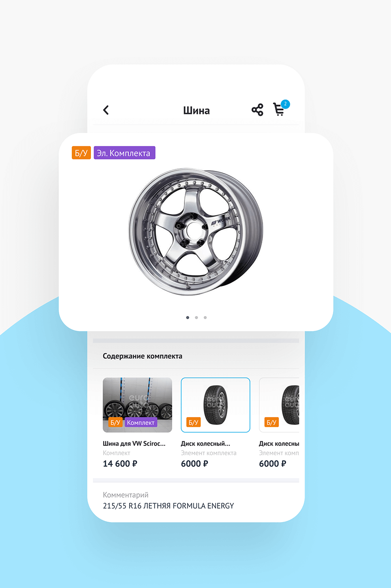Tap the back arrow icon
The width and height of the screenshot is (391, 588).
pos(106,110)
